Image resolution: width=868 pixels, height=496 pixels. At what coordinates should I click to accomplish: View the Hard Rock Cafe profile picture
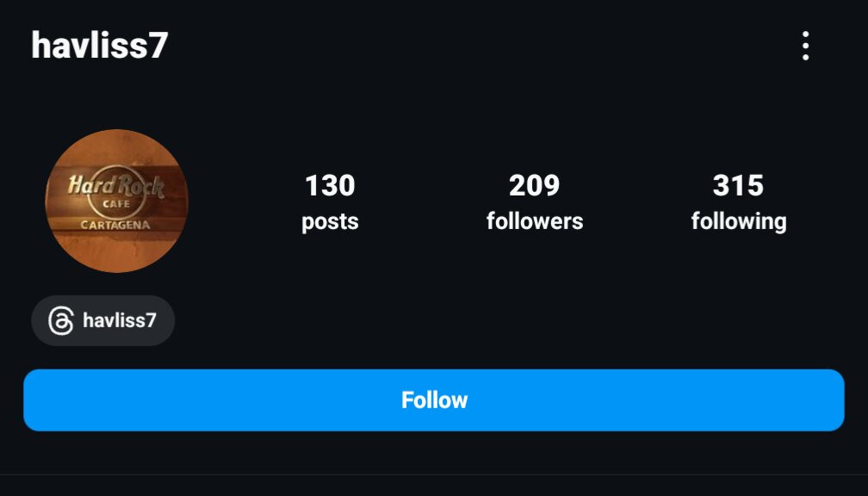(x=117, y=201)
